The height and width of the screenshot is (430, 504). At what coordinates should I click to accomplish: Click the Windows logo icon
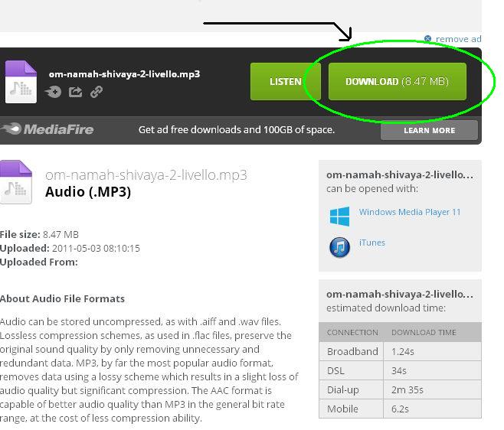pyautogui.click(x=339, y=217)
